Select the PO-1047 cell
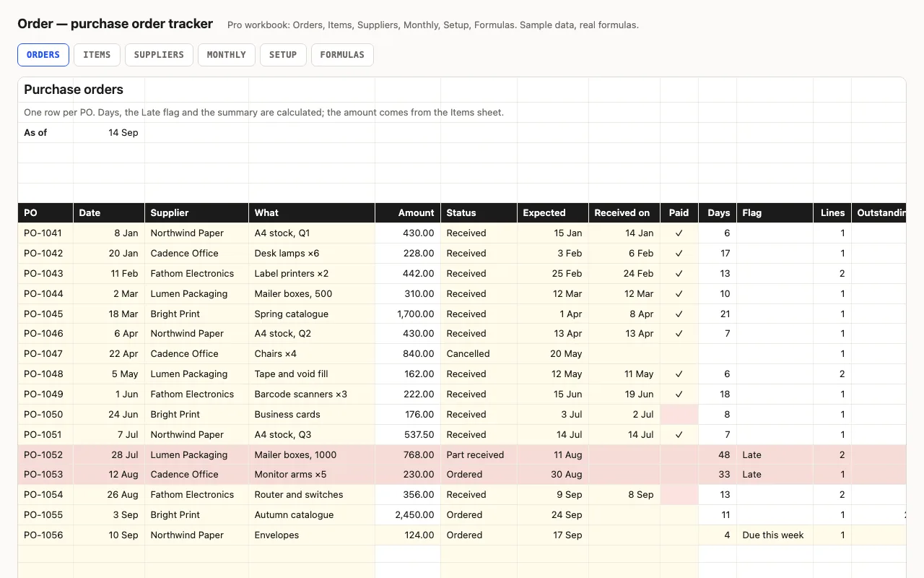 click(x=45, y=354)
